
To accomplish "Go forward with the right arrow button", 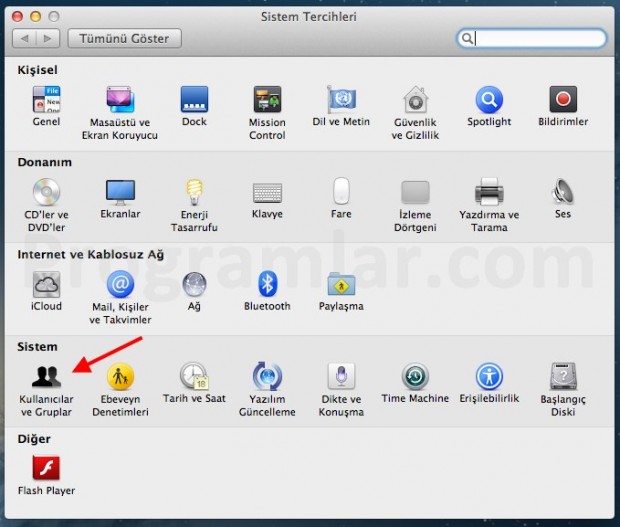I will [x=48, y=38].
